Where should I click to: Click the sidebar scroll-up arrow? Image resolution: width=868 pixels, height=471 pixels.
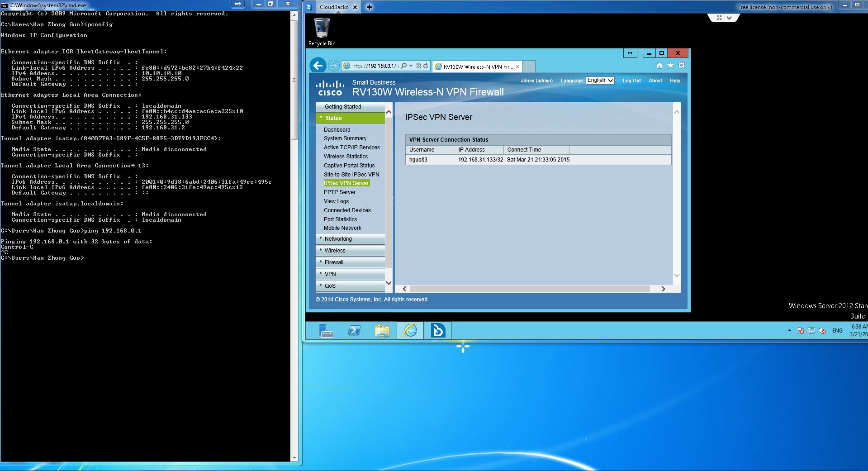pyautogui.click(x=389, y=111)
